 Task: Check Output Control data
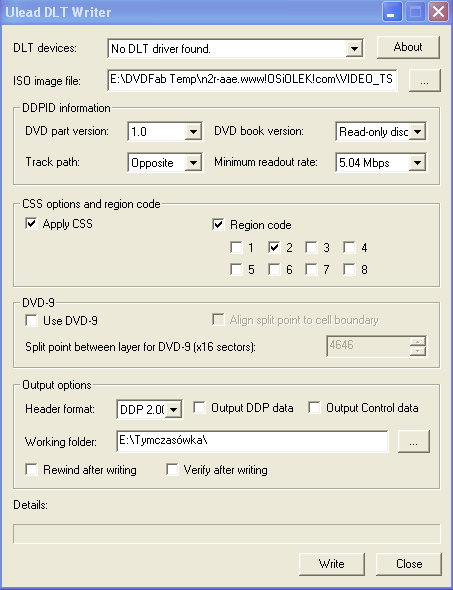coord(314,408)
